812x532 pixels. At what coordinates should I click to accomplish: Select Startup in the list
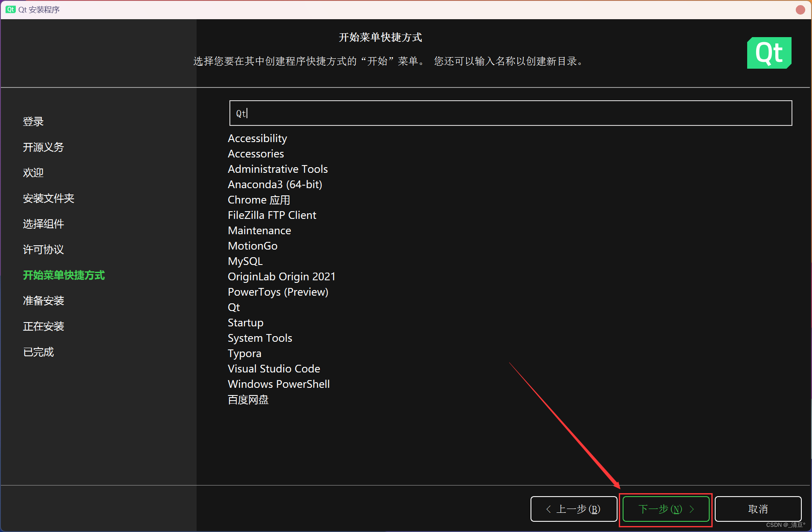coord(246,323)
